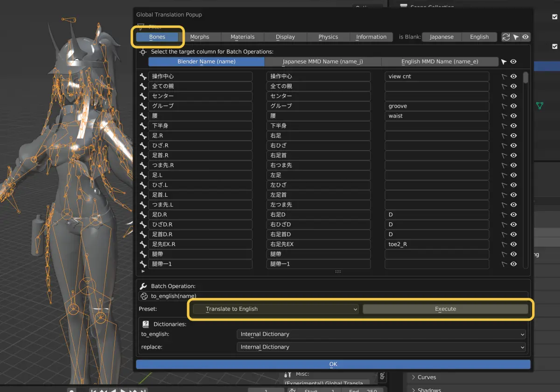Click the English name field containing groove
Viewport: 560px width, 392px height.
click(437, 106)
